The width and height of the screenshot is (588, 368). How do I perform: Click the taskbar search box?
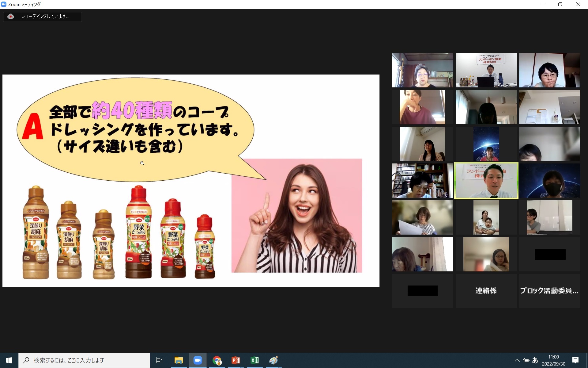coord(84,360)
